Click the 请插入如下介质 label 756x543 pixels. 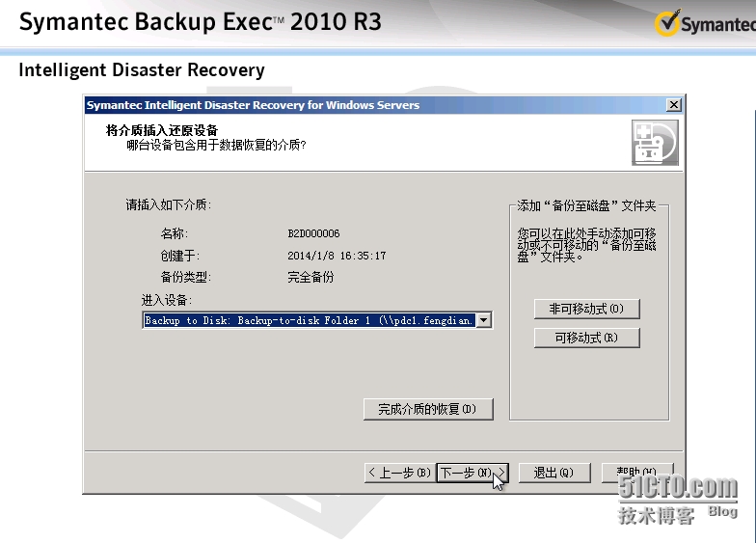pyautogui.click(x=168, y=204)
